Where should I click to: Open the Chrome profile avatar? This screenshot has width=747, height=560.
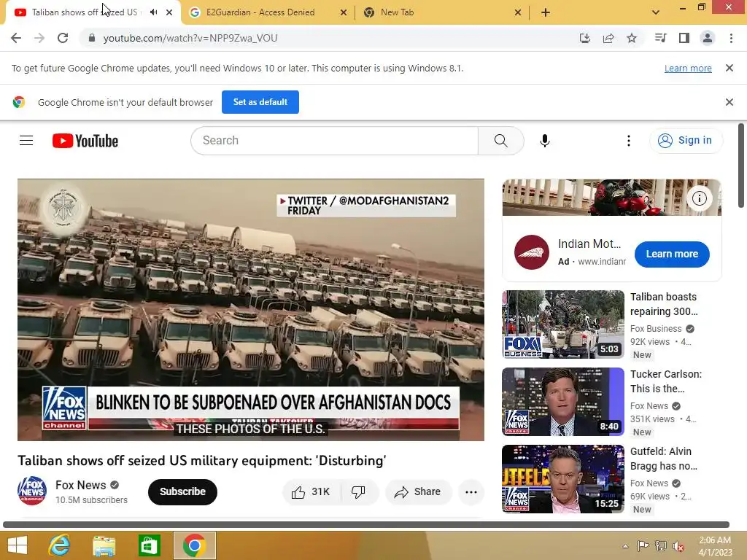[708, 38]
